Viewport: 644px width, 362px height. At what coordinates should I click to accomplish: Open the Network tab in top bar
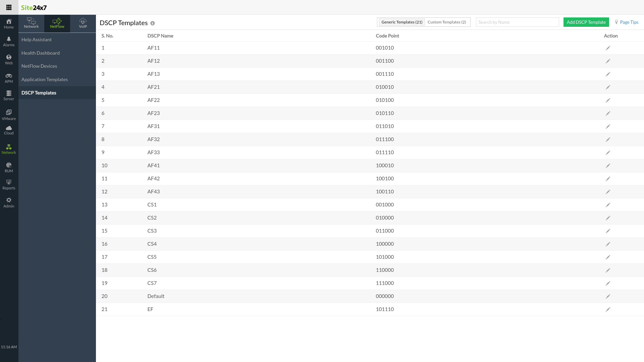click(x=31, y=23)
